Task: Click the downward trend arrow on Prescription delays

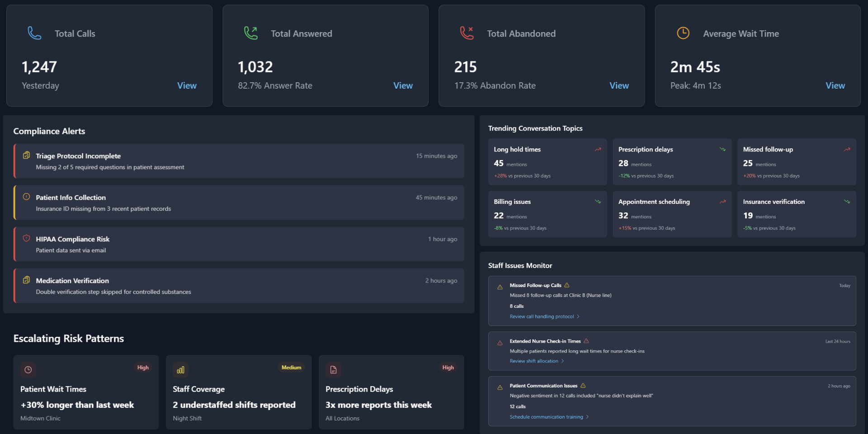Action: click(x=722, y=149)
